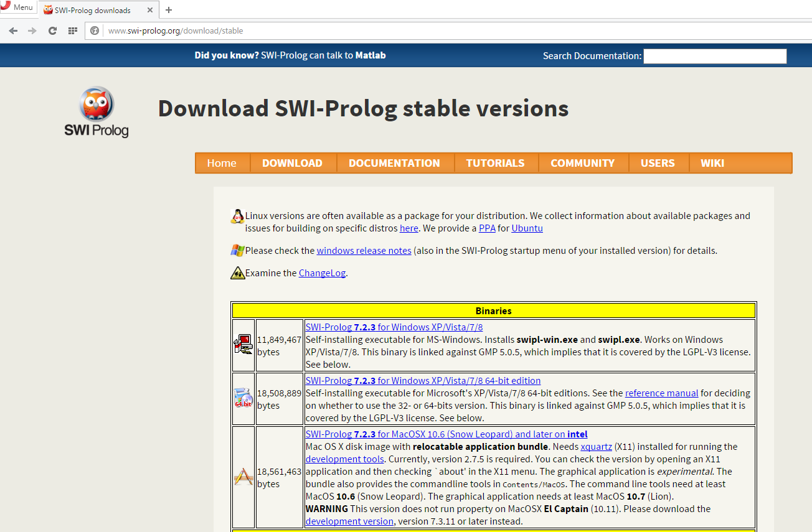Click the Windows flag icon
This screenshot has height=532, width=812.
pyautogui.click(x=237, y=250)
